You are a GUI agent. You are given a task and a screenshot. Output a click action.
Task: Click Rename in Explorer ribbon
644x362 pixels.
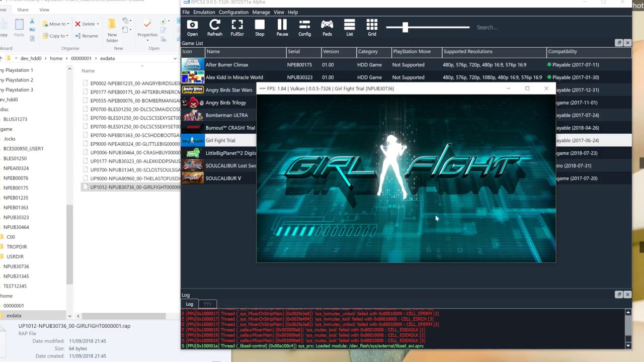(87, 36)
